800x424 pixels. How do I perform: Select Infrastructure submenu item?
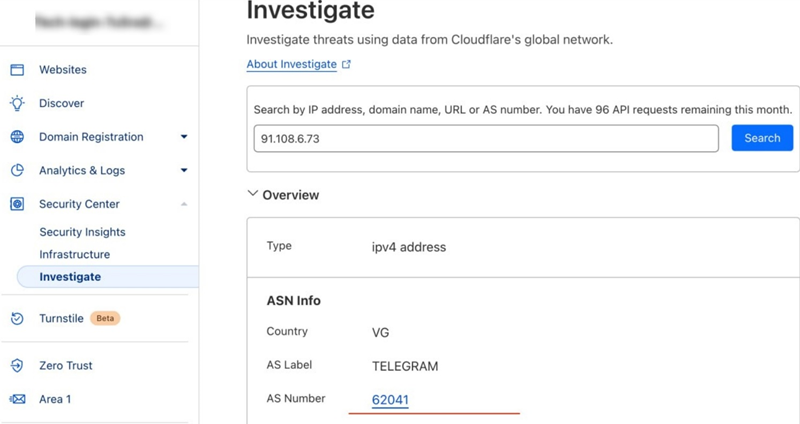tap(74, 254)
